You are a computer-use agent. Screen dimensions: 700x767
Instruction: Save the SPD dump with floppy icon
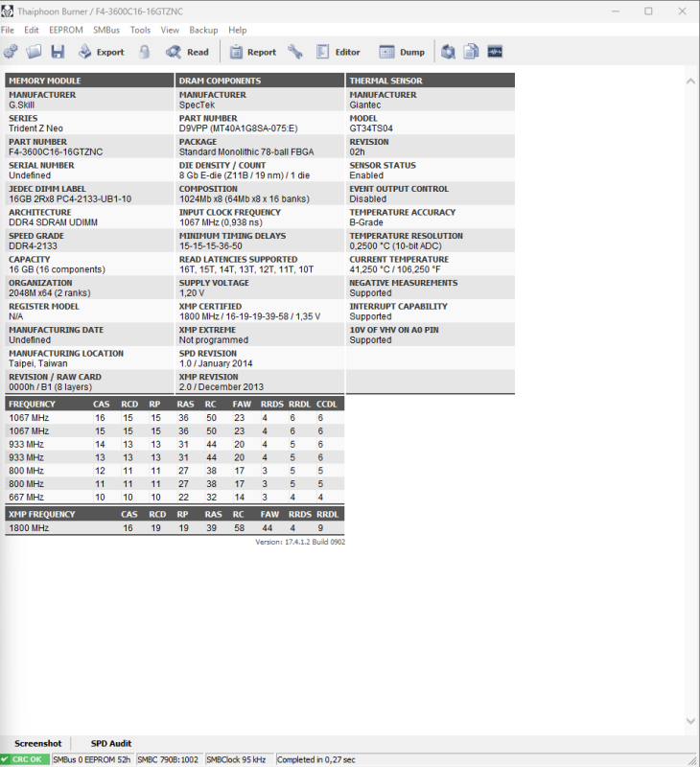tap(58, 52)
